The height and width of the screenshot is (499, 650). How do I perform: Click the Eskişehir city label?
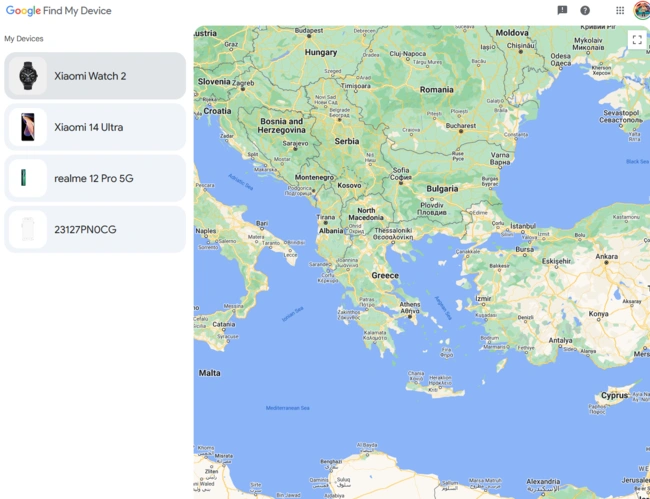pyautogui.click(x=556, y=261)
